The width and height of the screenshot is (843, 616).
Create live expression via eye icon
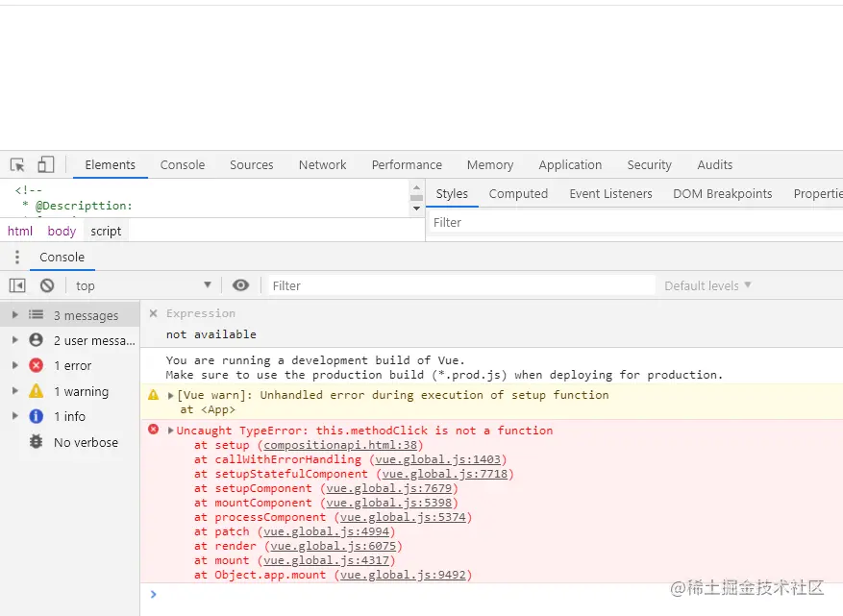[x=241, y=285]
